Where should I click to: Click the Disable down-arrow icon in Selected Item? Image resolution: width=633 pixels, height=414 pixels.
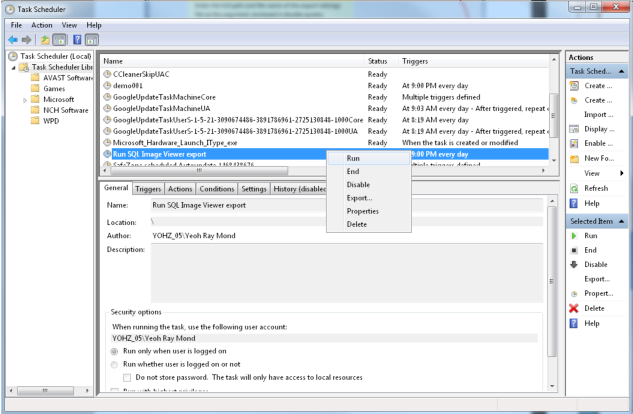573,264
